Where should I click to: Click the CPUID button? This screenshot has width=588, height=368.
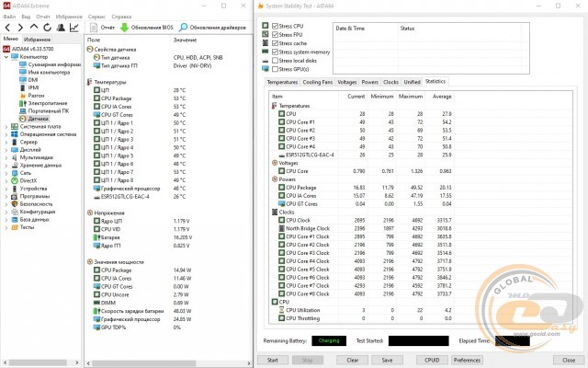tap(432, 360)
